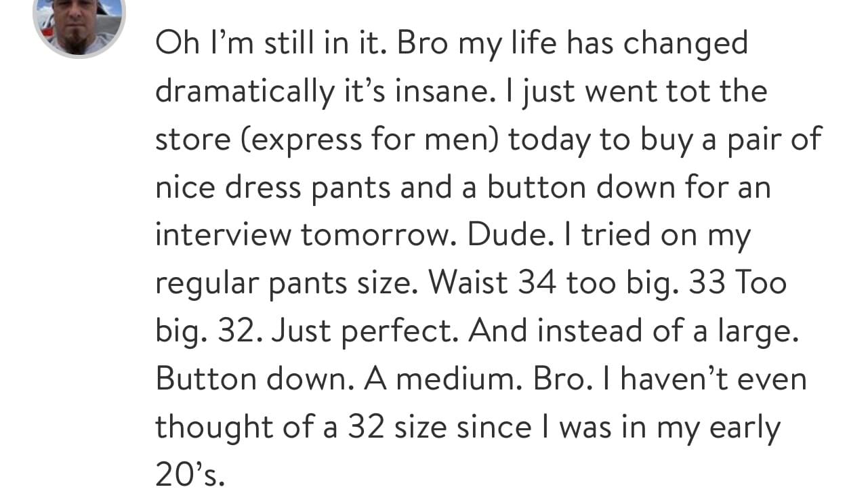Click the phrase "A medium."

pyautogui.click(x=442, y=378)
